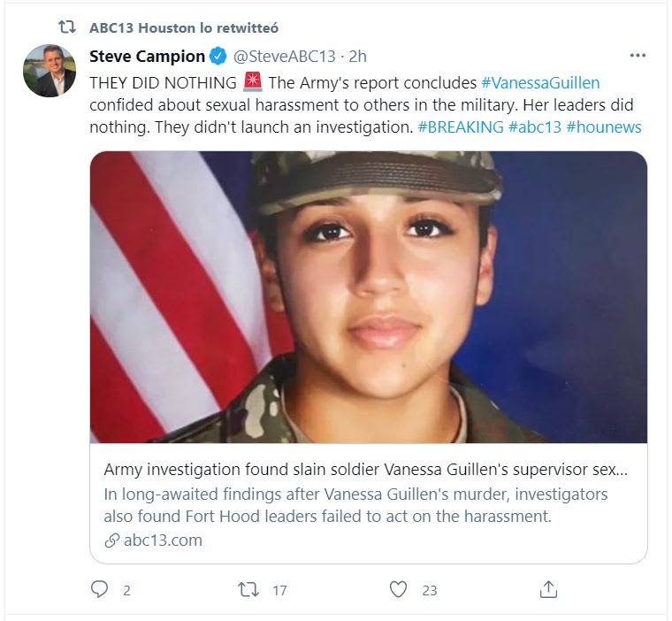Open the share tweet icon

(548, 589)
